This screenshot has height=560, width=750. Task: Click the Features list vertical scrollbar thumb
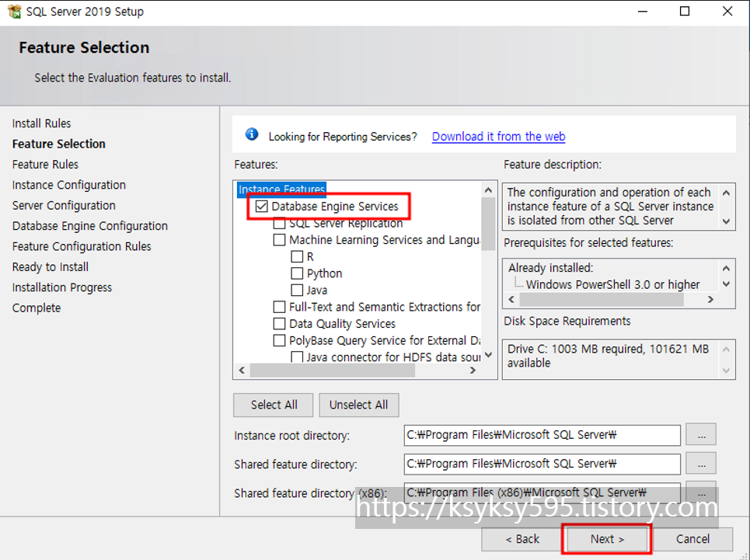point(488,224)
